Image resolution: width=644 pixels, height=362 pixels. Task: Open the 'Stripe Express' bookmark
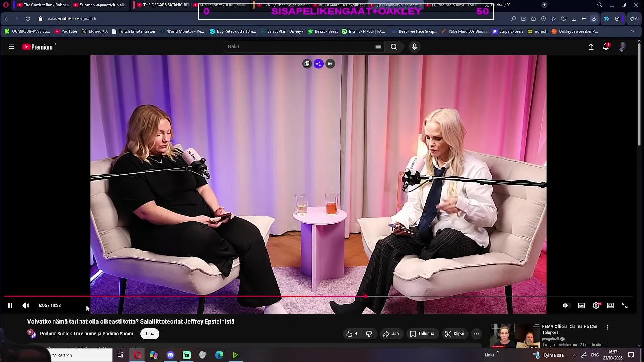508,31
